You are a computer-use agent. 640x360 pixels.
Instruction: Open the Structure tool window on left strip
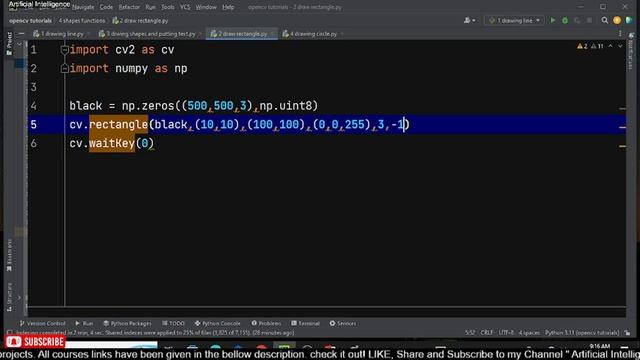click(9, 297)
